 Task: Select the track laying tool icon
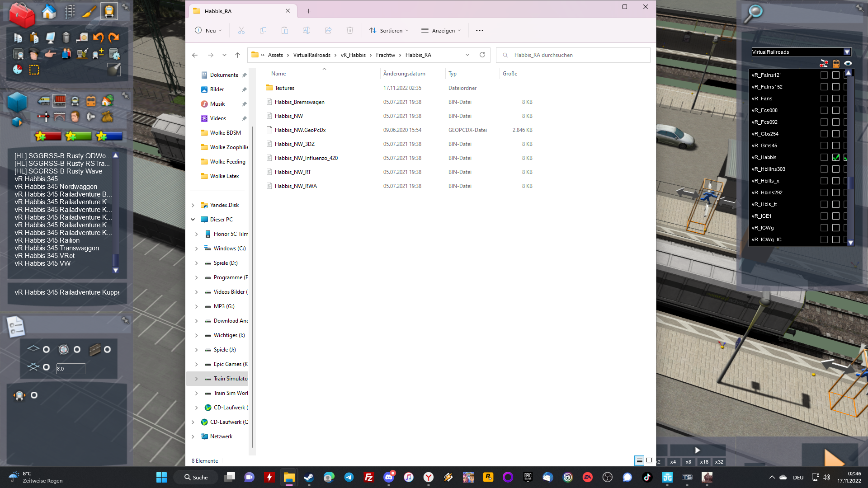(70, 11)
